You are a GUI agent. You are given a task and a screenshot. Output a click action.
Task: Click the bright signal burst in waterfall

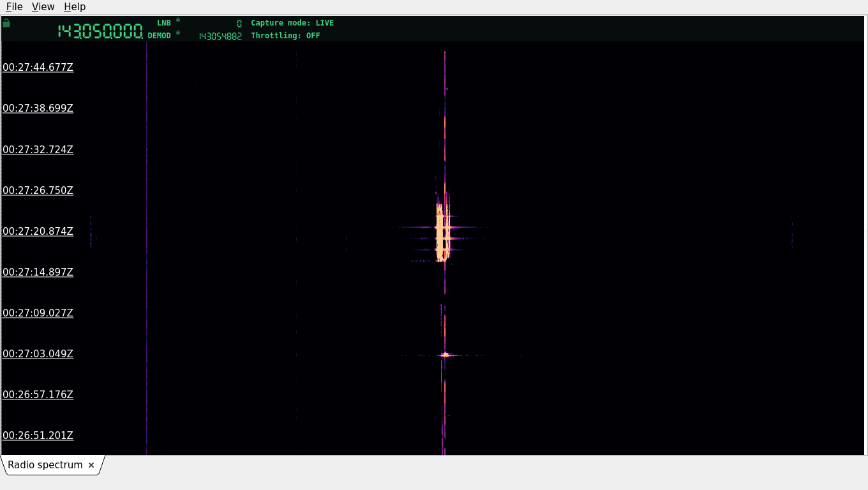tap(443, 233)
